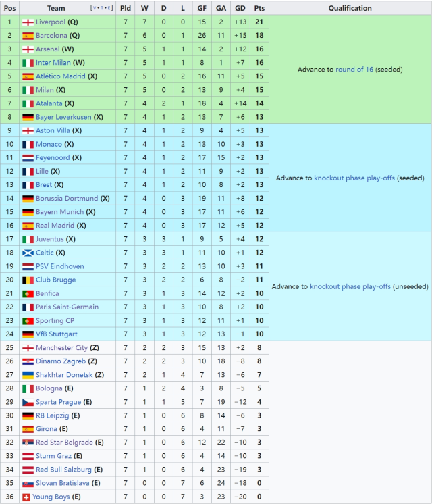Click the Netherlands flag next to Feyenoord
This screenshot has width=432, height=504.
(28, 157)
